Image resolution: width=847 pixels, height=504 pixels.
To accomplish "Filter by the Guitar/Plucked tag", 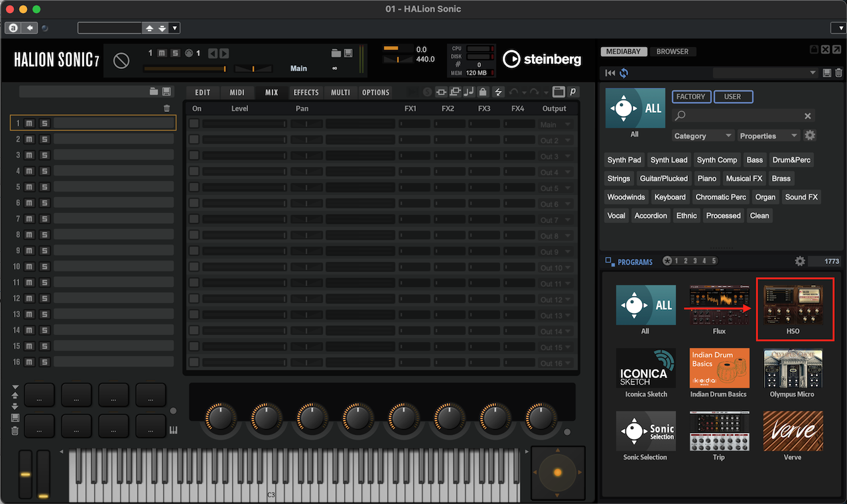I will (x=663, y=178).
